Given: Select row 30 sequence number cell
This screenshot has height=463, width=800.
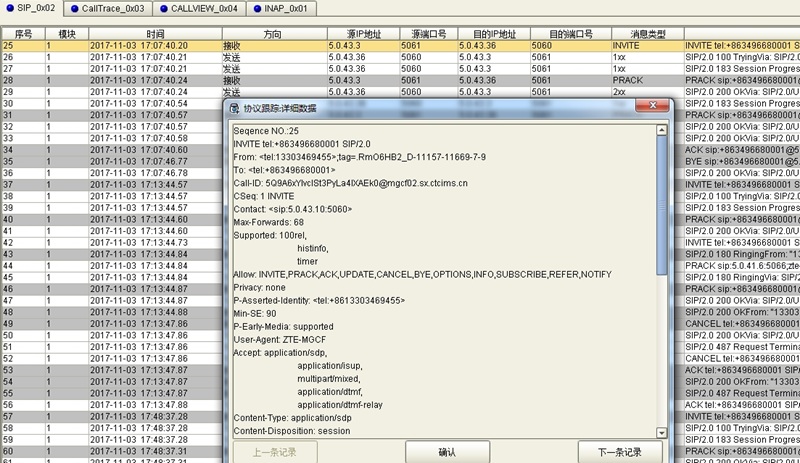Looking at the screenshot, I should click(23, 104).
